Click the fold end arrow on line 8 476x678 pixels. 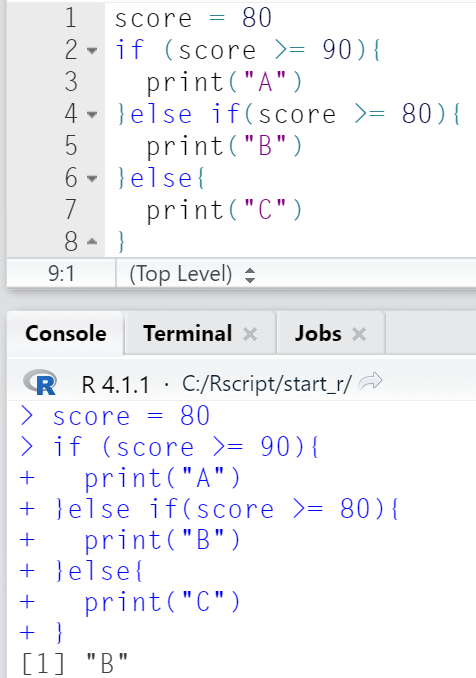[92, 242]
